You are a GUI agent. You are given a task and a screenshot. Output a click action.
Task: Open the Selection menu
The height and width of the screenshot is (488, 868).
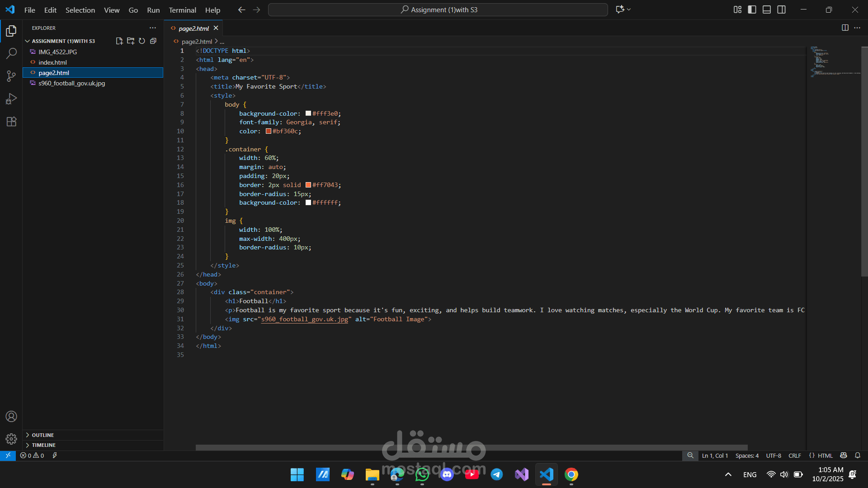[x=80, y=10]
